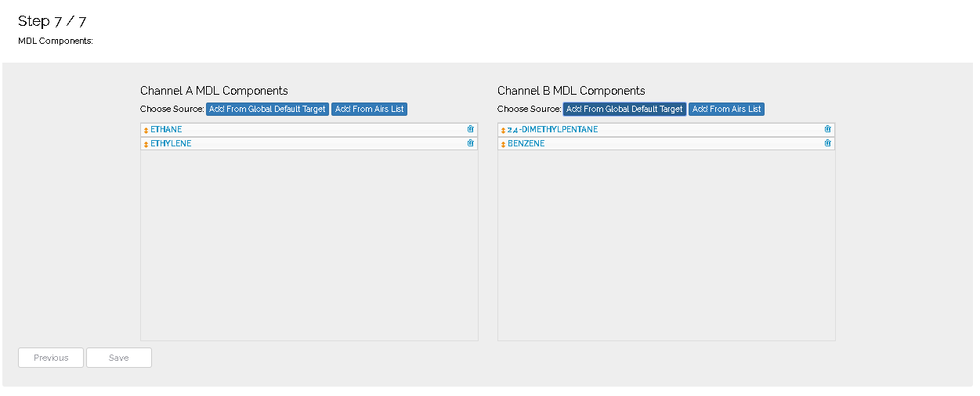Save the MDL components configuration
Image resolution: width=980 pixels, height=396 pixels.
pos(119,358)
